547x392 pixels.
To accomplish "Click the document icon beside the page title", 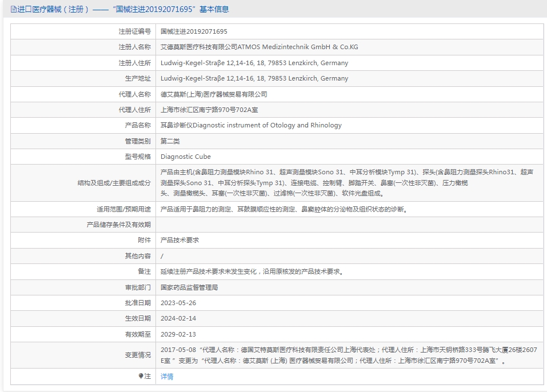I will [x=14, y=9].
